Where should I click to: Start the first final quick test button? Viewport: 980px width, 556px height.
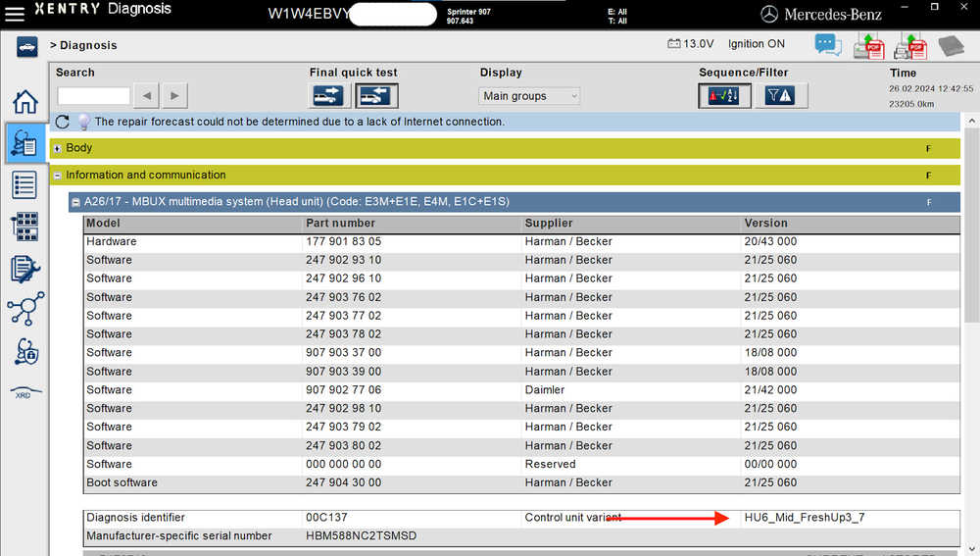328,96
